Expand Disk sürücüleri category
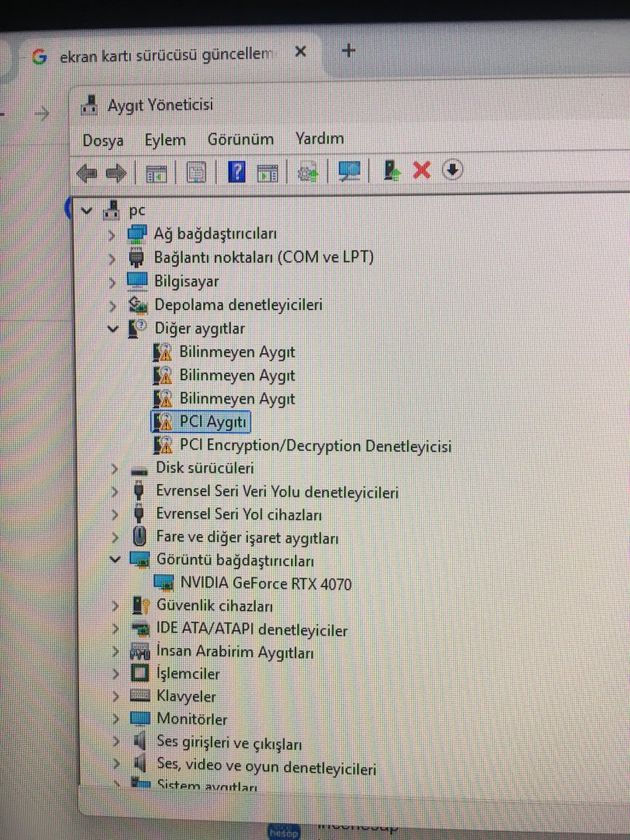 (x=114, y=469)
